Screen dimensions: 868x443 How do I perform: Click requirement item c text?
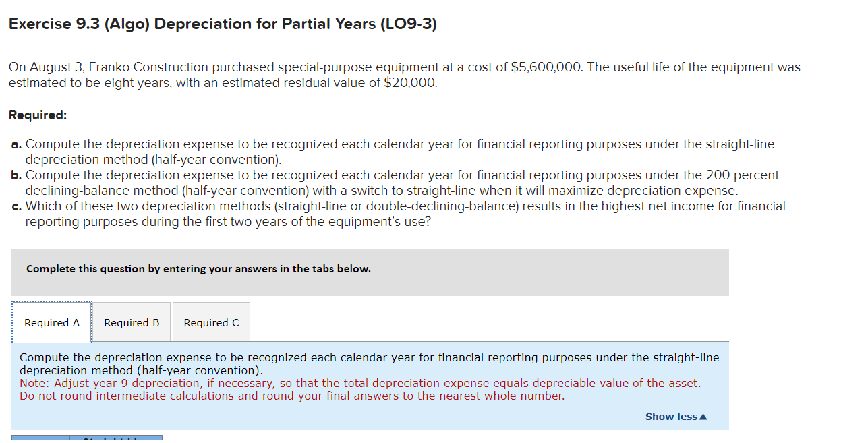pos(405,213)
